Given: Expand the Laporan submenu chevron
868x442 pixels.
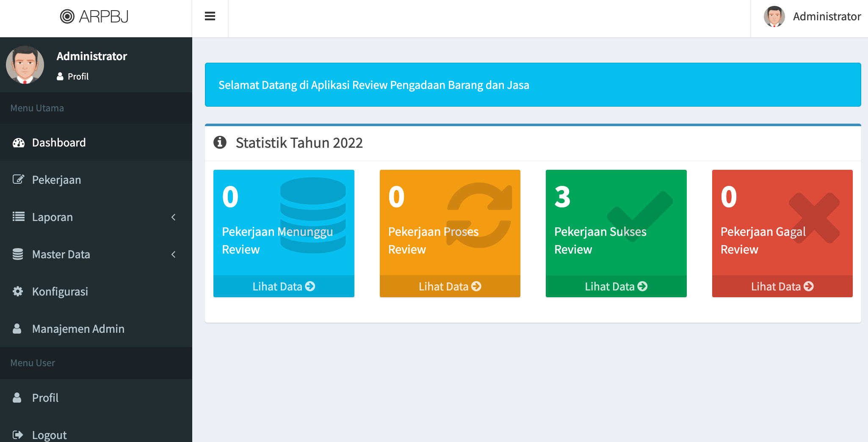Looking at the screenshot, I should 173,217.
